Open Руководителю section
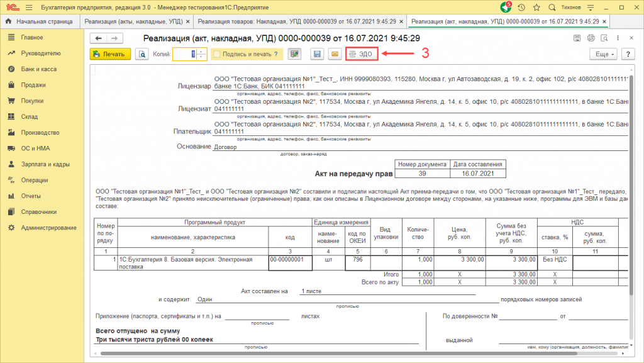Image resolution: width=644 pixels, height=363 pixels. coord(42,53)
